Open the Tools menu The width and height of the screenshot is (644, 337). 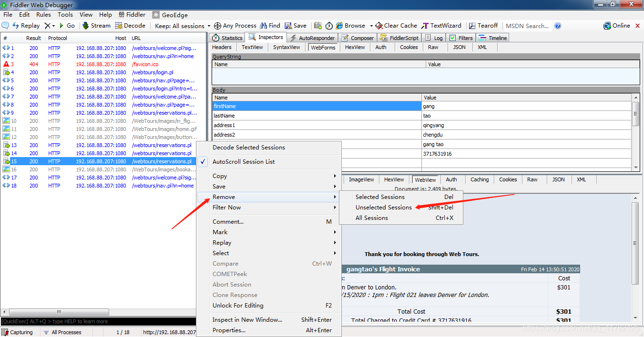(65, 15)
